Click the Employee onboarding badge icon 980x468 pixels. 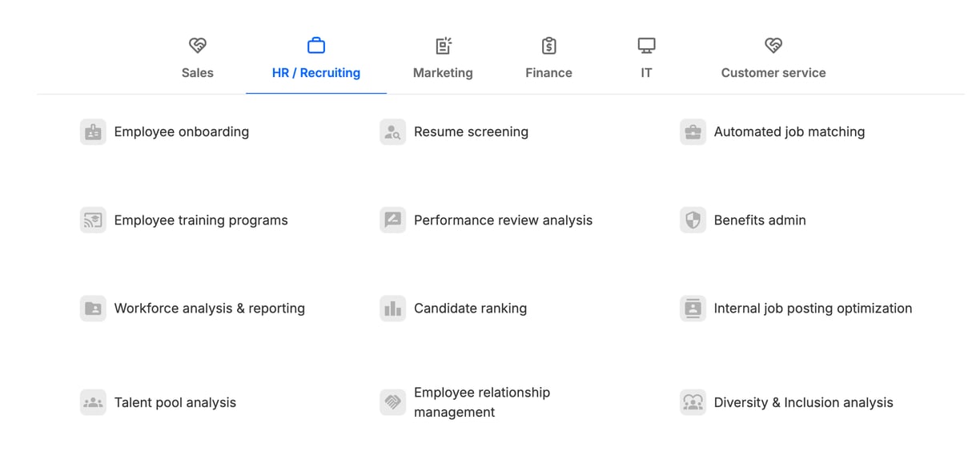[x=93, y=132]
